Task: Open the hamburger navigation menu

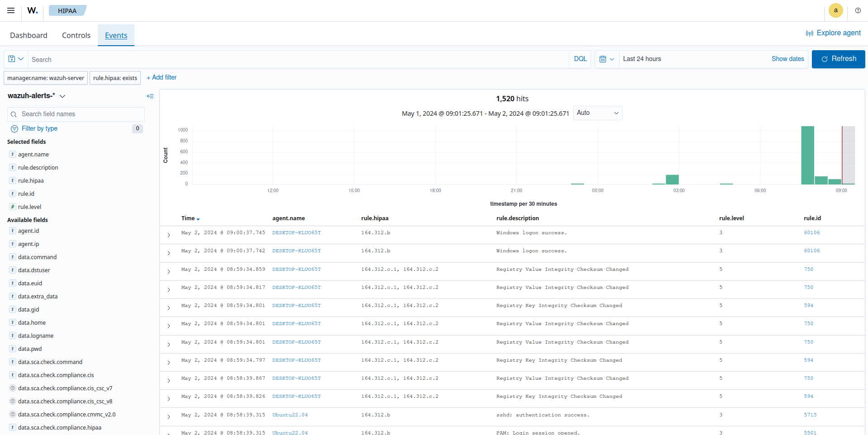Action: [x=11, y=10]
